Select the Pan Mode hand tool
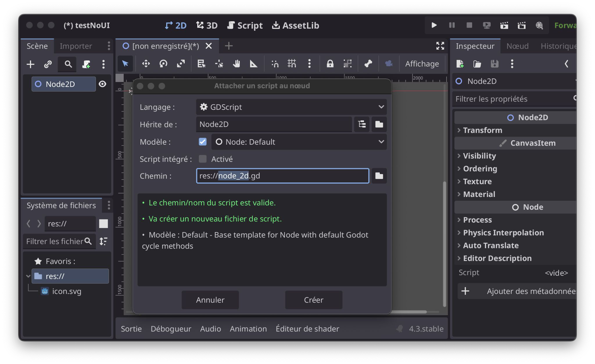This screenshot has width=595, height=364. [x=236, y=64]
